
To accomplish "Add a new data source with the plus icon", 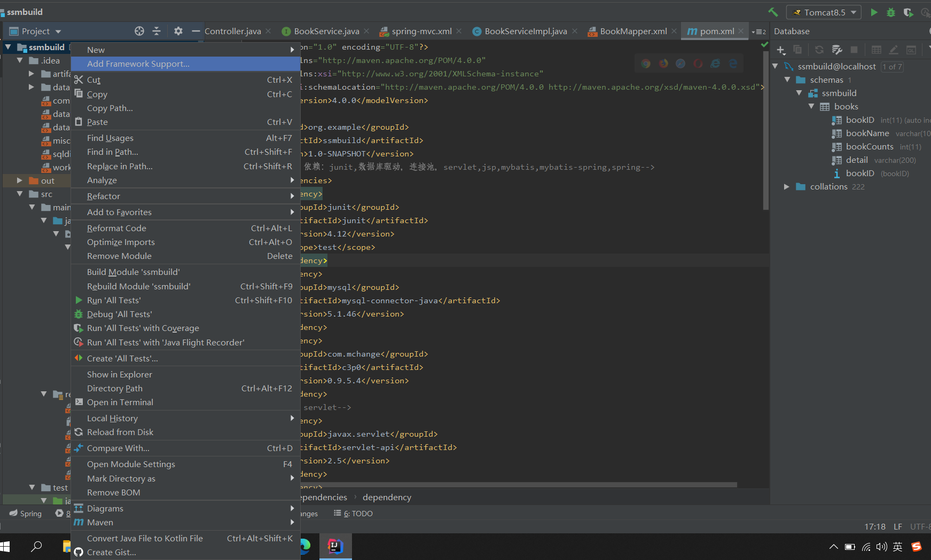I will [x=781, y=50].
